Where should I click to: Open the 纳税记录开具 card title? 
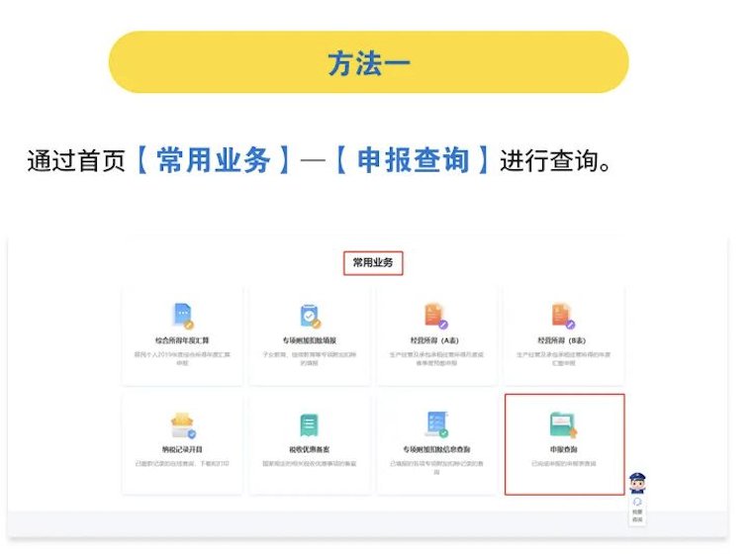(182, 449)
